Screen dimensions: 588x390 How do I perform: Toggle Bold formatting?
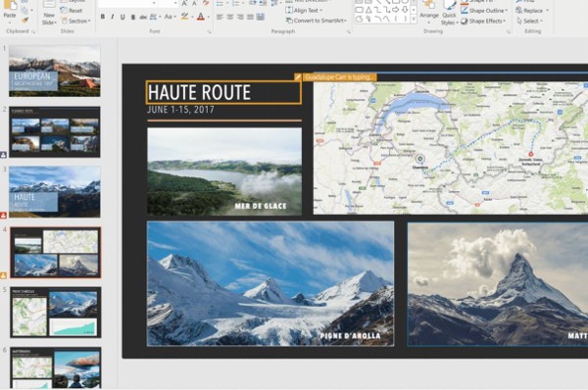click(x=103, y=17)
